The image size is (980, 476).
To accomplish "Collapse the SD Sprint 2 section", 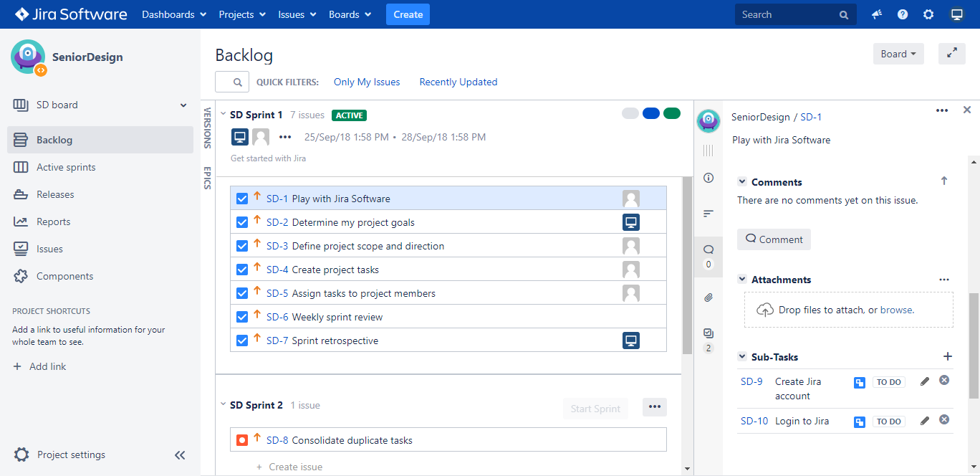I will (223, 404).
